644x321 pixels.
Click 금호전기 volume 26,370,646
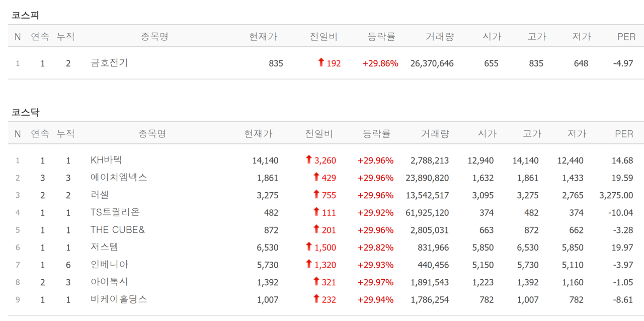point(432,63)
